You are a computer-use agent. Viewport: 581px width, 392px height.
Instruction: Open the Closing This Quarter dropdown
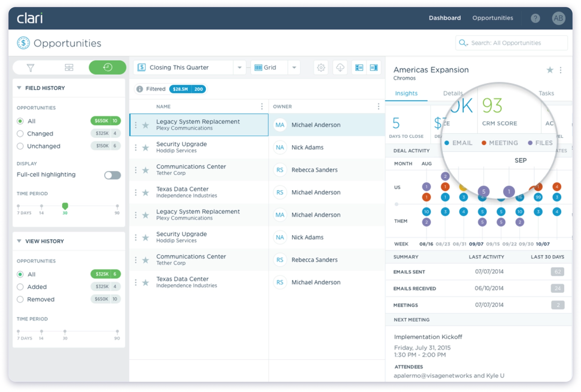coord(239,67)
